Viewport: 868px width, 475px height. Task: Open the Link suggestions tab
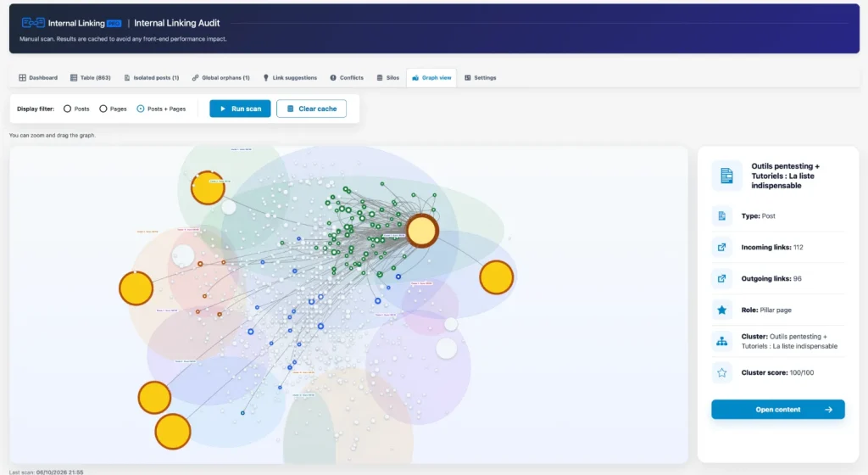[290, 78]
